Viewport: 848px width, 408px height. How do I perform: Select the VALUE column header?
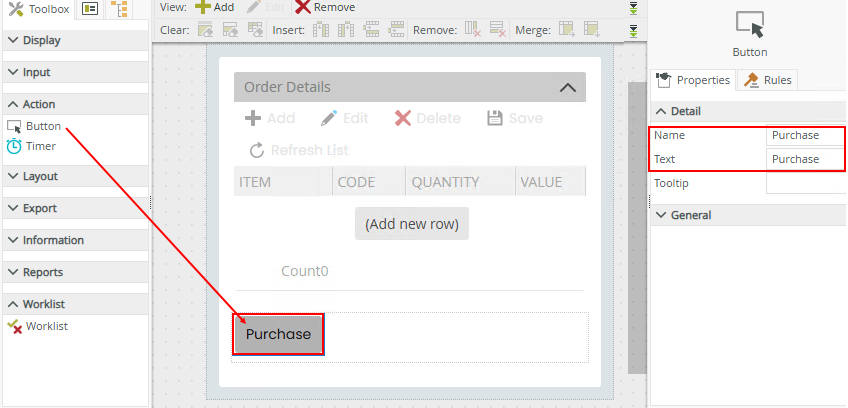click(551, 182)
